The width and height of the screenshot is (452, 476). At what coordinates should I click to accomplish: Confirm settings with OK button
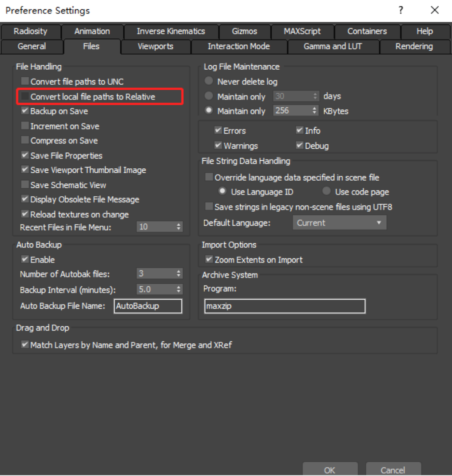(x=330, y=470)
